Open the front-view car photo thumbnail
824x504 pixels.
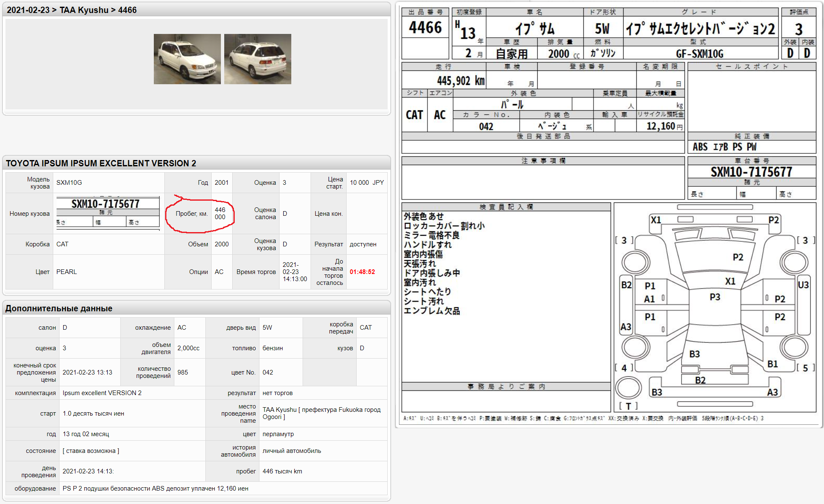pyautogui.click(x=187, y=59)
